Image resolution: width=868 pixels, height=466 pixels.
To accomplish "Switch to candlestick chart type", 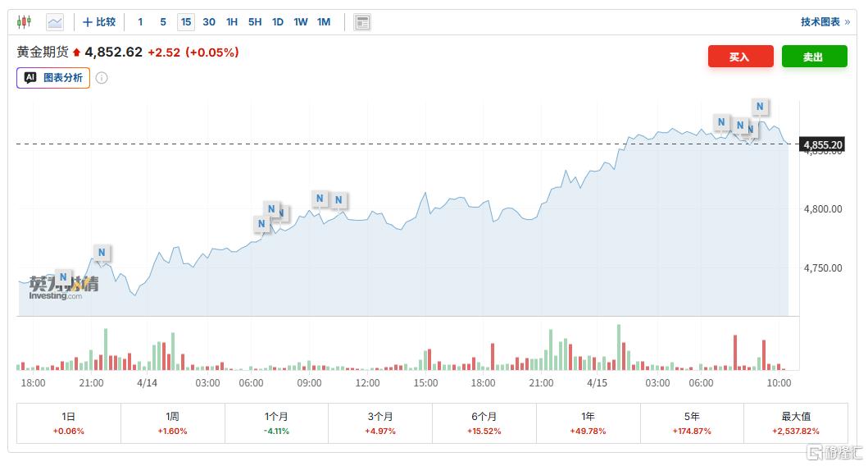I will [x=24, y=22].
